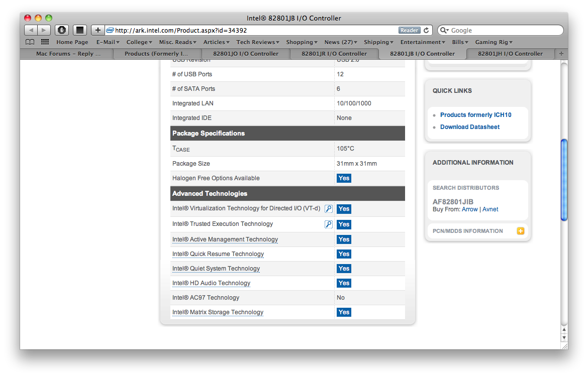Click the Yes badge for Halogen Free Options

point(343,178)
